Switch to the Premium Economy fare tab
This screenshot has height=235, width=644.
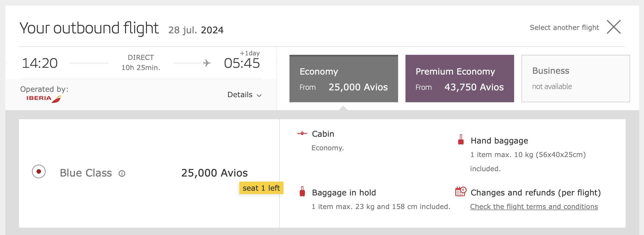pos(460,79)
